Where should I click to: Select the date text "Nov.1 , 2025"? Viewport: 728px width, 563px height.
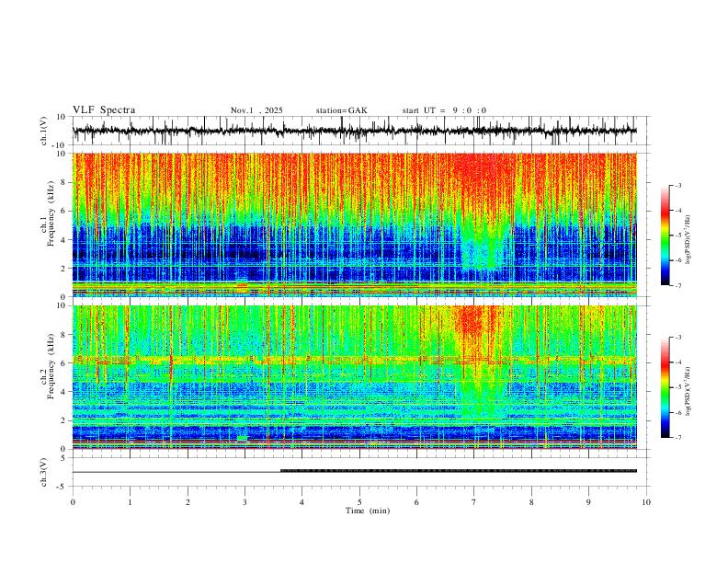point(256,110)
